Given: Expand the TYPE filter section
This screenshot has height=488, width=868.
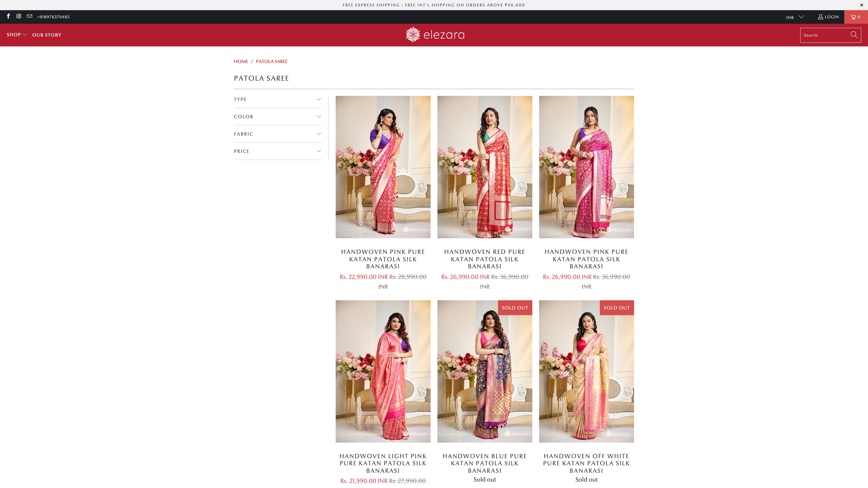Looking at the screenshot, I should (319, 99).
